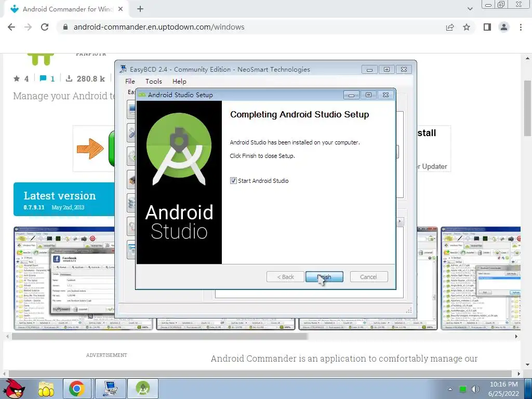Viewport: 532px width, 399px height.
Task: Open the volume speaker tray icon
Action: [475, 389]
